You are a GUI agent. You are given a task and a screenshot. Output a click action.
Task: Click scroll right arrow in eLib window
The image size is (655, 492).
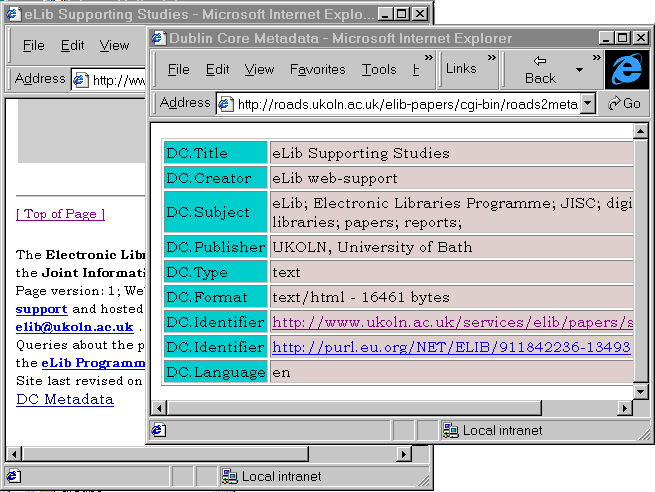[404, 454]
